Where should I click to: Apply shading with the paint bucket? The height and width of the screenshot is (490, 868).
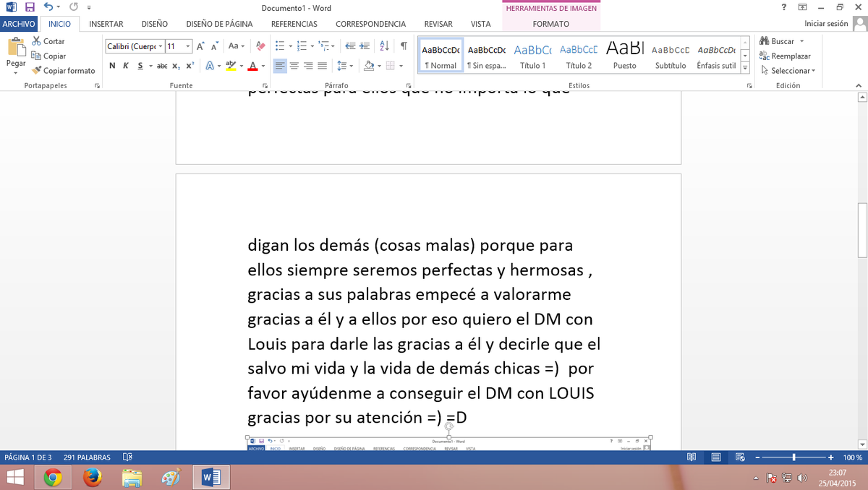(368, 66)
